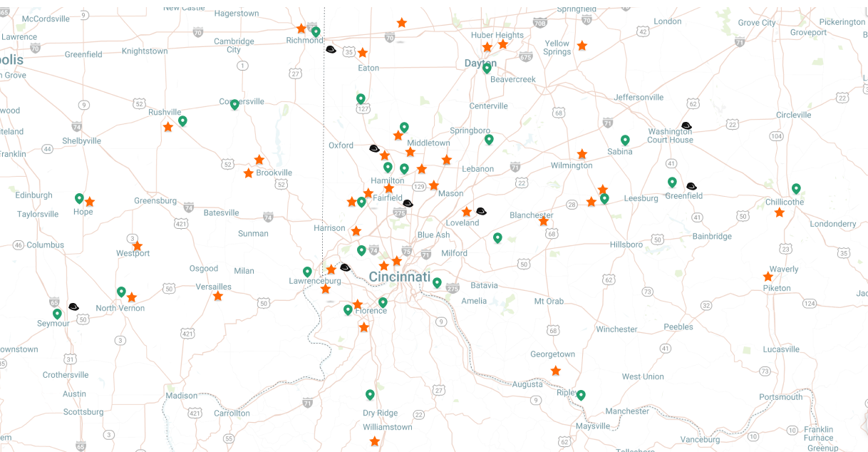Click the orange star near Versailles
Viewport: 868px width, 452px height.
tap(218, 296)
